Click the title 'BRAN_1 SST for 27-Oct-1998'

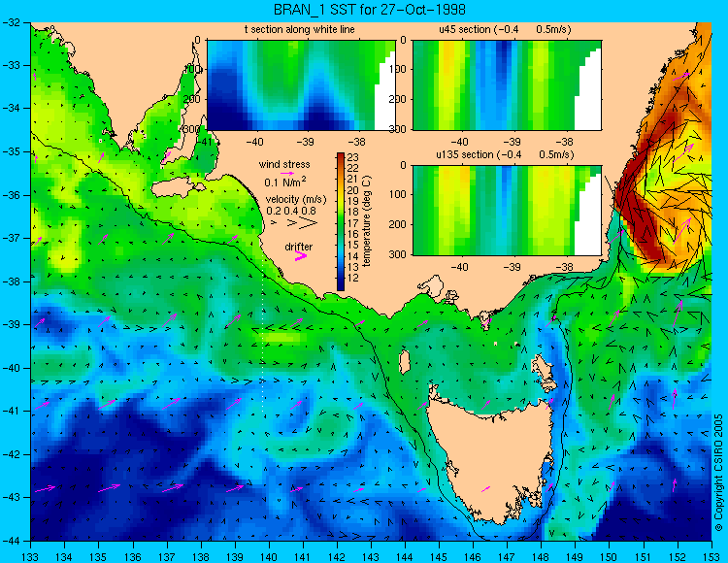click(x=369, y=9)
